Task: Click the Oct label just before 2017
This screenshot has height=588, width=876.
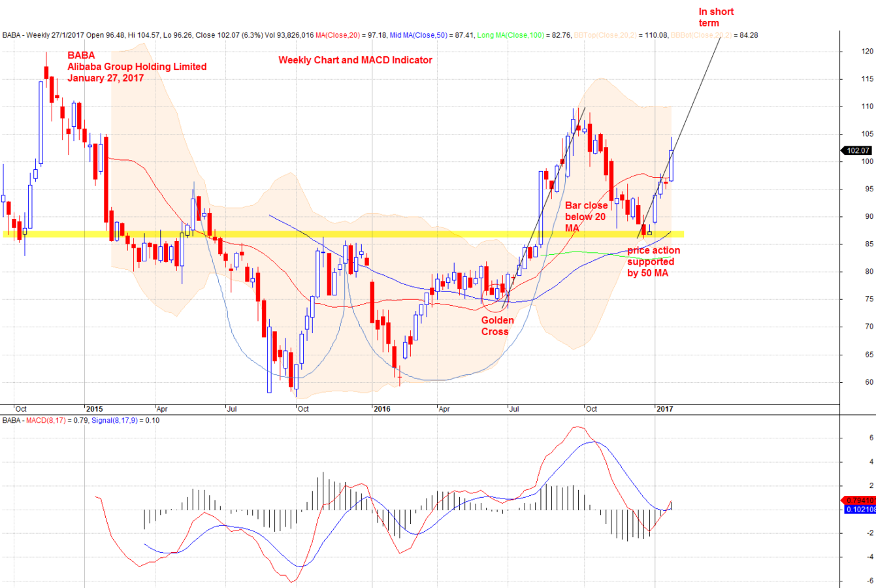Action: click(591, 409)
